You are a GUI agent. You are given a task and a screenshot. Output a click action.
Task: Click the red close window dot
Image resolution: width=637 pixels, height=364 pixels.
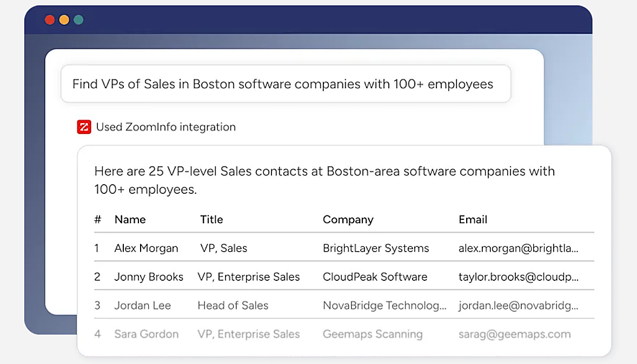coord(50,20)
